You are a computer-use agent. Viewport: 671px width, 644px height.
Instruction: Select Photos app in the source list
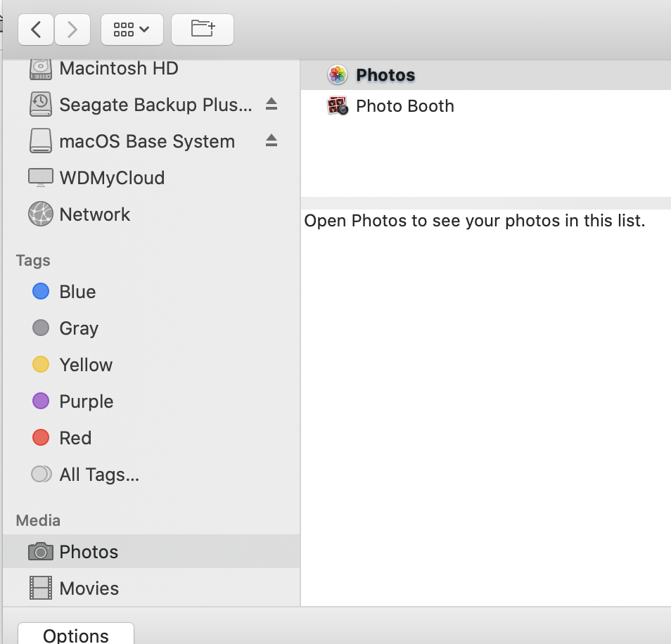tap(486, 75)
